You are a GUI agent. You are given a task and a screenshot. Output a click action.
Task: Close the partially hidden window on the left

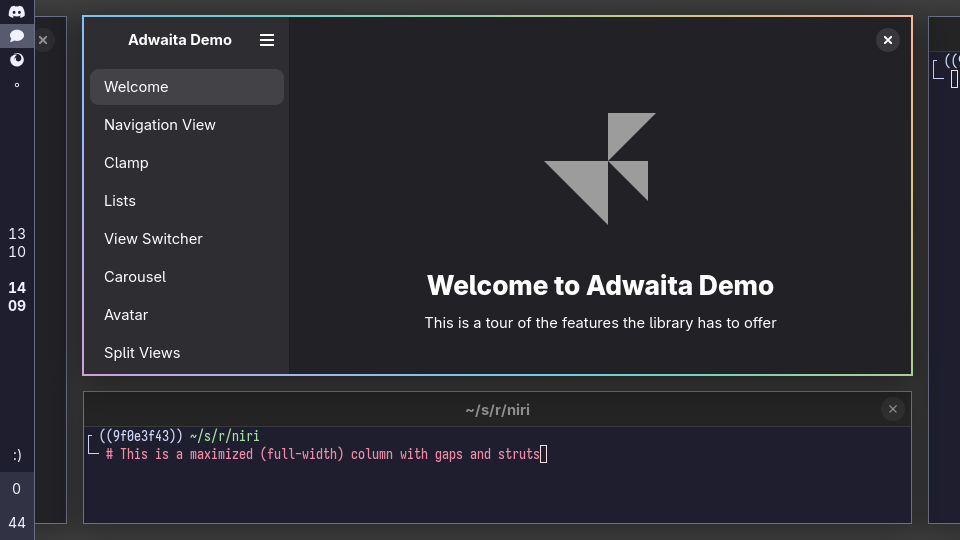click(x=43, y=40)
